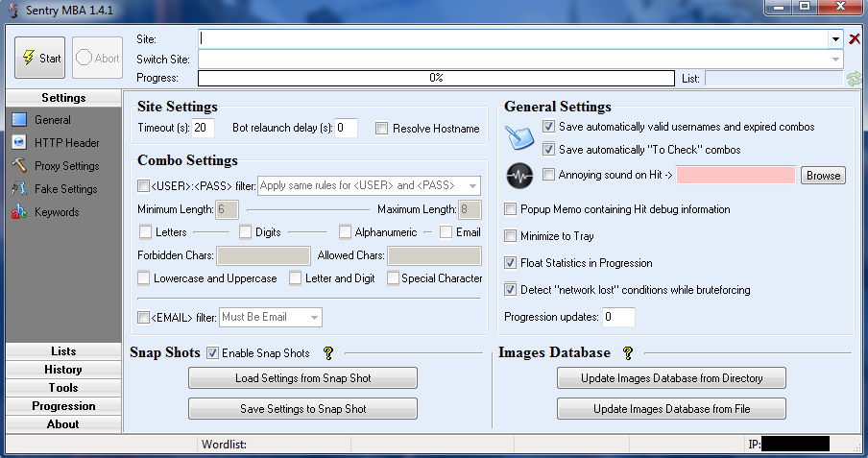Open the Settings sidebar section

coord(63,98)
